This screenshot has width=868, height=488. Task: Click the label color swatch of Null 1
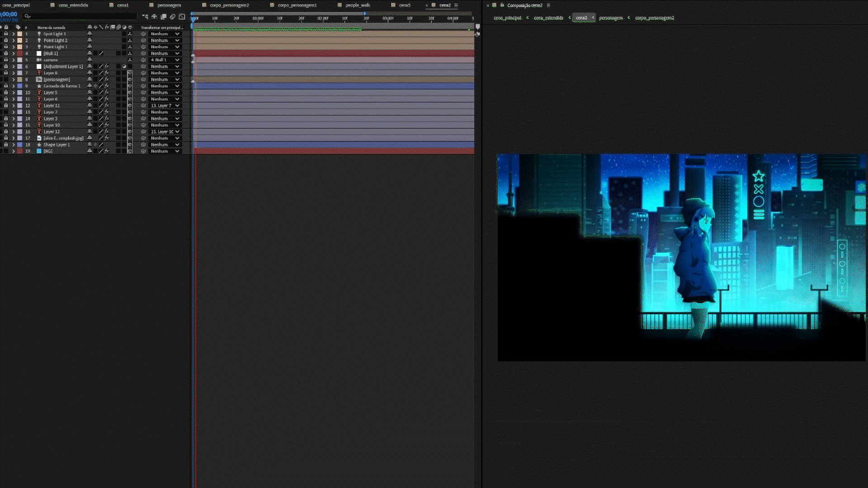19,53
